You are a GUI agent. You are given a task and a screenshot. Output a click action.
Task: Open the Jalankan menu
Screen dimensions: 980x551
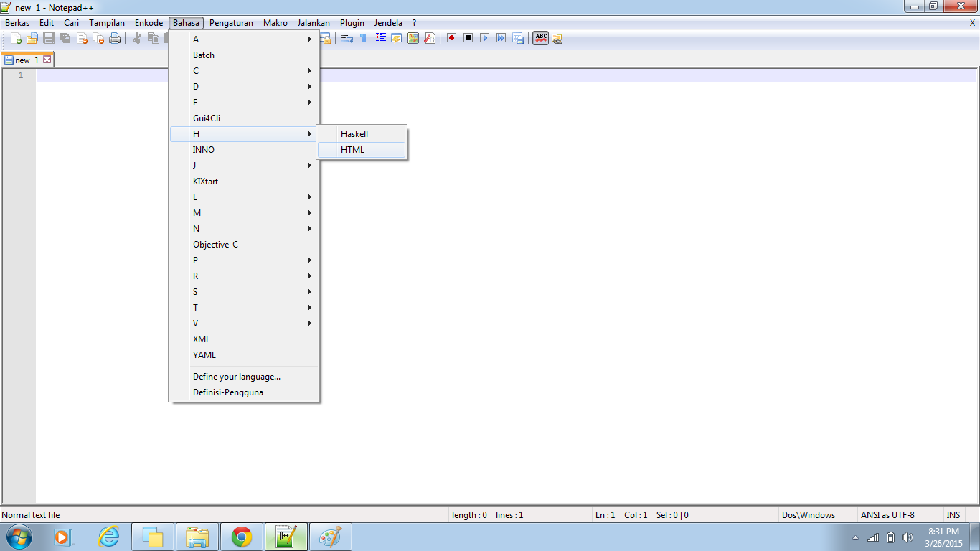point(314,23)
